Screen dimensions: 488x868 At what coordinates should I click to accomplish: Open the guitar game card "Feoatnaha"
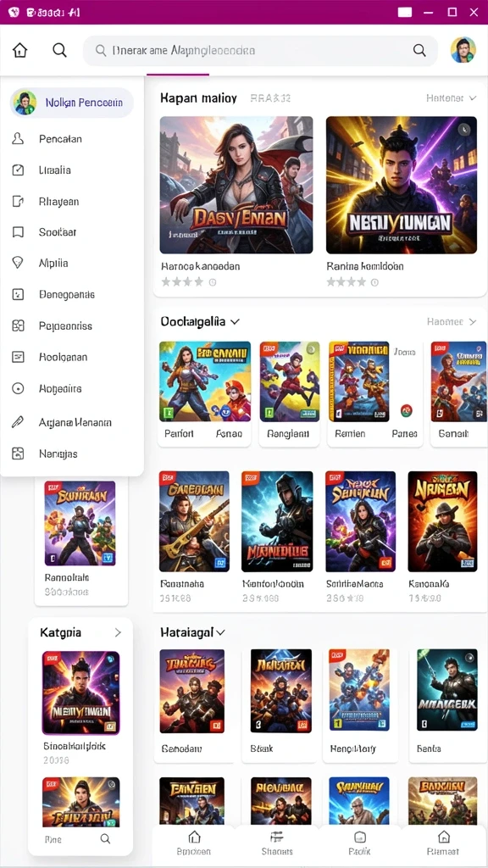click(x=194, y=537)
